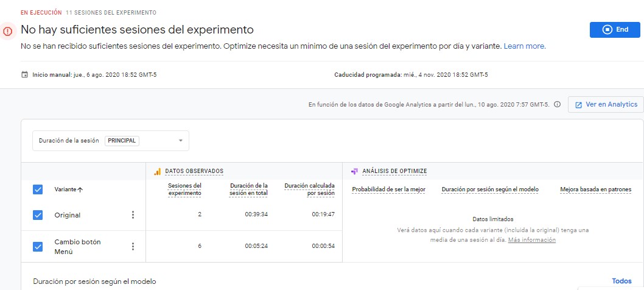
Task: Toggle the select-all Variante checkbox
Action: pos(38,189)
